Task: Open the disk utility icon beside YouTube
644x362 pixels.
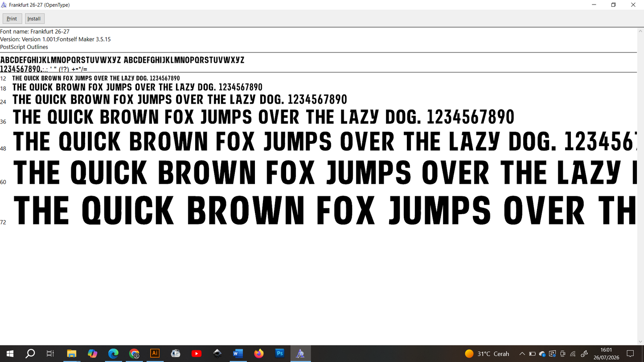Action: point(176,354)
